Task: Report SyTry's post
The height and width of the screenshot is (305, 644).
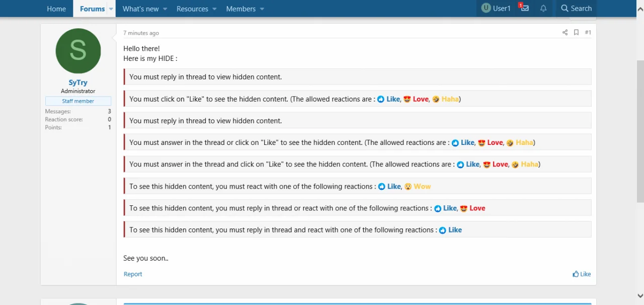Action: [x=132, y=274]
